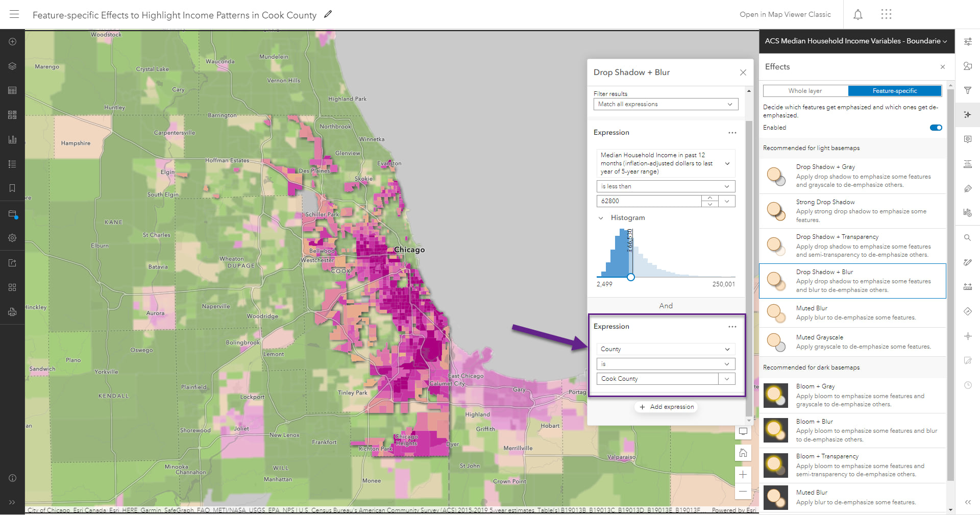
Task: Open the main hamburger menu
Action: tap(14, 14)
